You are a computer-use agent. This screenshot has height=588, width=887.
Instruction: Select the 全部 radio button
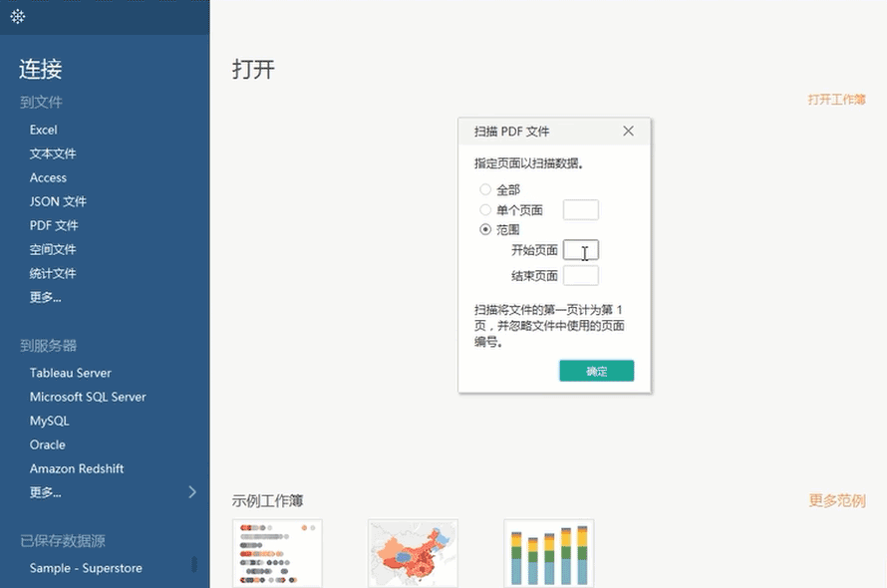coord(485,189)
